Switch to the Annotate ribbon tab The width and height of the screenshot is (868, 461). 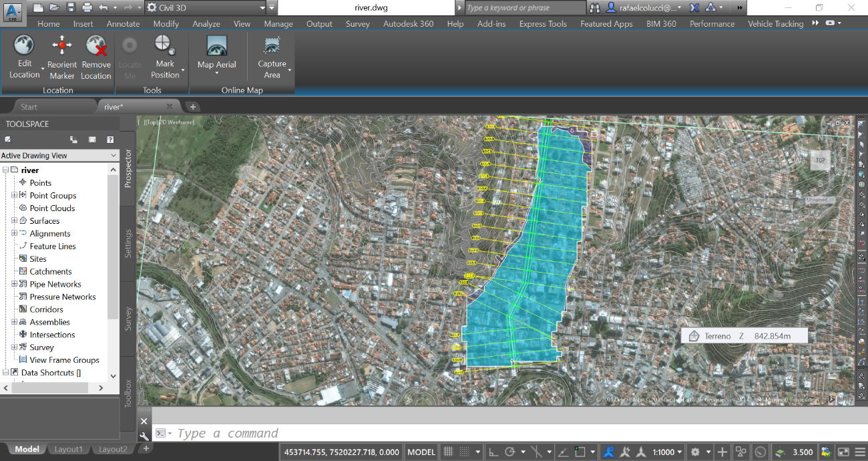(123, 23)
